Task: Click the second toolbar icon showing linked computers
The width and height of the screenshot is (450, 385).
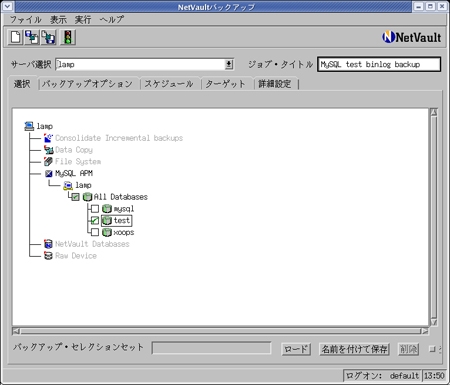Action: coord(32,37)
